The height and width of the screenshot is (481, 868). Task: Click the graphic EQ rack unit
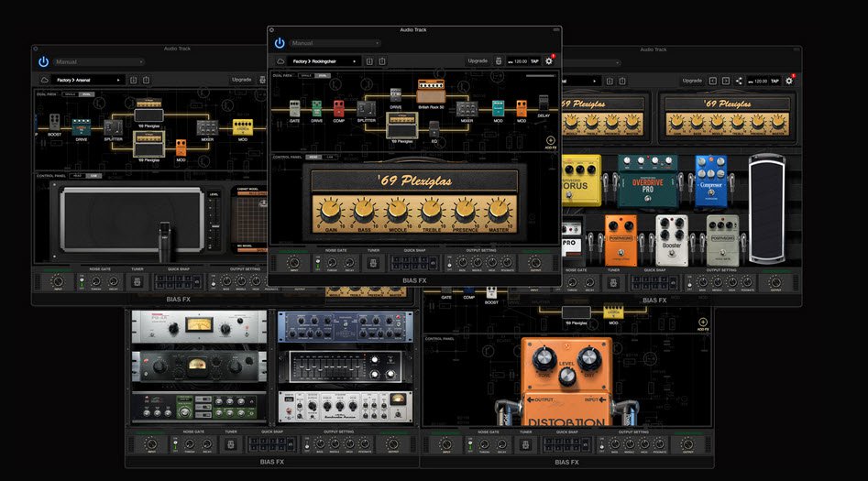(x=346, y=367)
